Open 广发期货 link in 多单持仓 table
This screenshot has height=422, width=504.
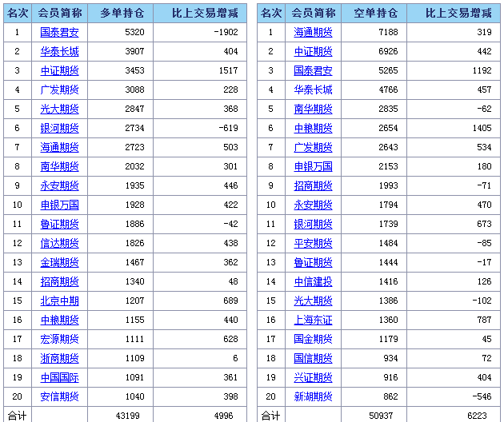point(59,90)
